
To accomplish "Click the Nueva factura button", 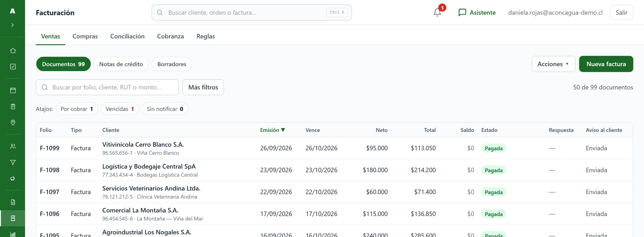I will [x=606, y=64].
